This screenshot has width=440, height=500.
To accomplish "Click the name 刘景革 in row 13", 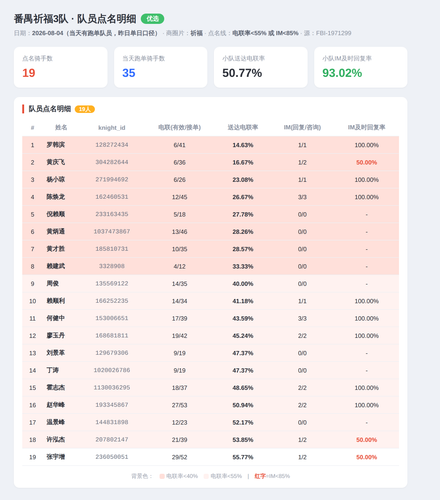I will click(x=56, y=353).
